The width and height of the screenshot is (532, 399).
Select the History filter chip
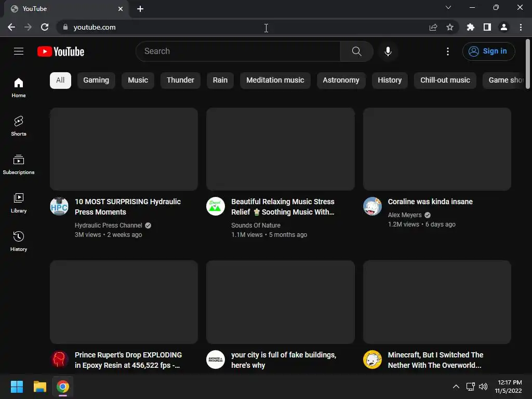[390, 81]
